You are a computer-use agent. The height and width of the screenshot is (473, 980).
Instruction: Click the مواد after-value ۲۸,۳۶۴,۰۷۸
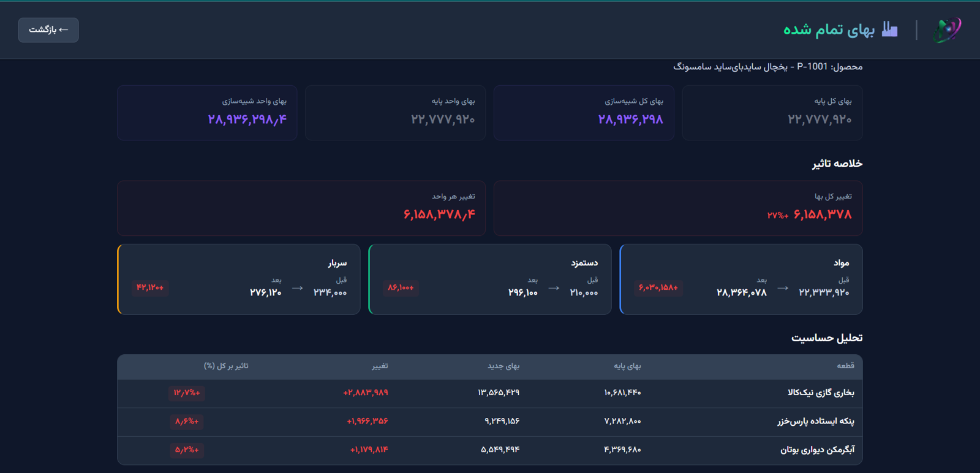(742, 293)
